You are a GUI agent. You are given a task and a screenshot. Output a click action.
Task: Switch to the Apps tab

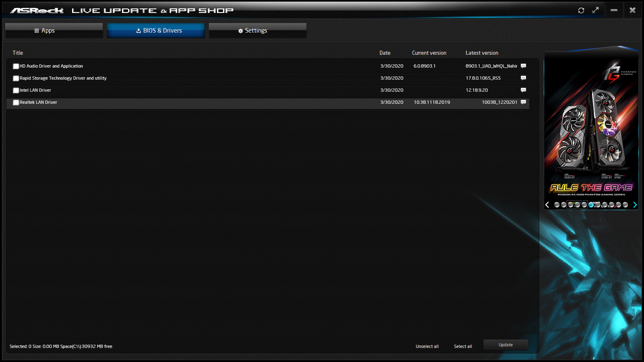click(54, 31)
